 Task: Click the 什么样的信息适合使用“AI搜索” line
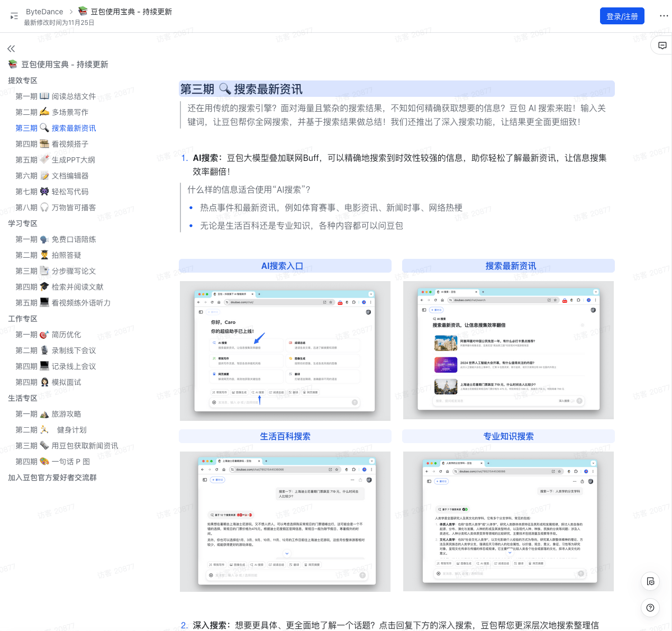point(249,190)
